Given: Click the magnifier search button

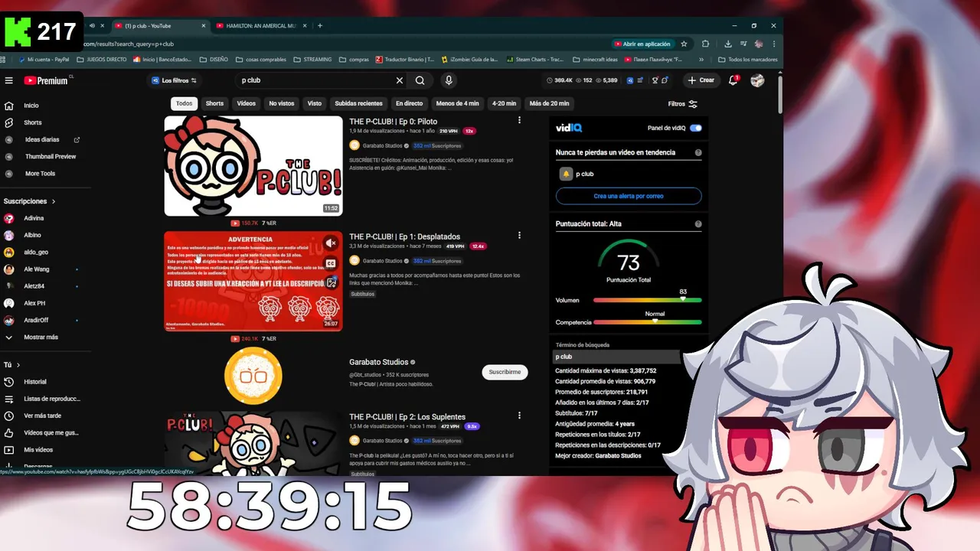Looking at the screenshot, I should [x=420, y=80].
